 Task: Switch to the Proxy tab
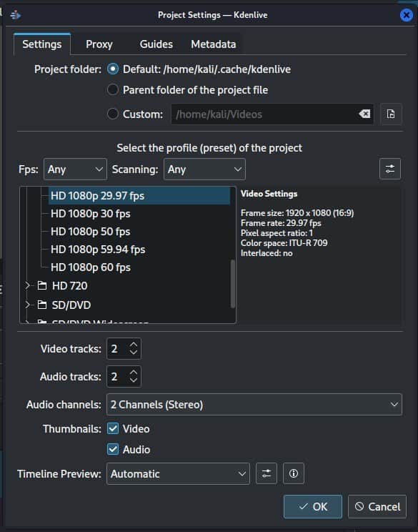point(99,44)
